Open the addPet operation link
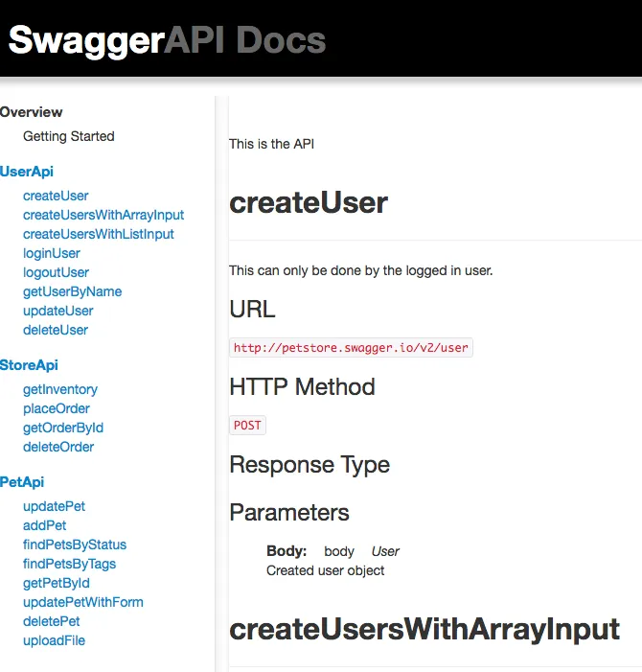 pos(44,525)
